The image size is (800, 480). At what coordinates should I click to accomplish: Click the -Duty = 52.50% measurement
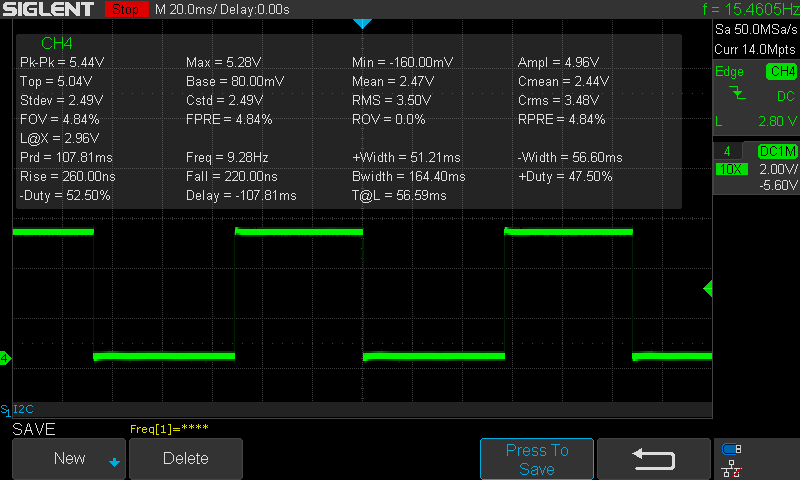click(x=65, y=195)
